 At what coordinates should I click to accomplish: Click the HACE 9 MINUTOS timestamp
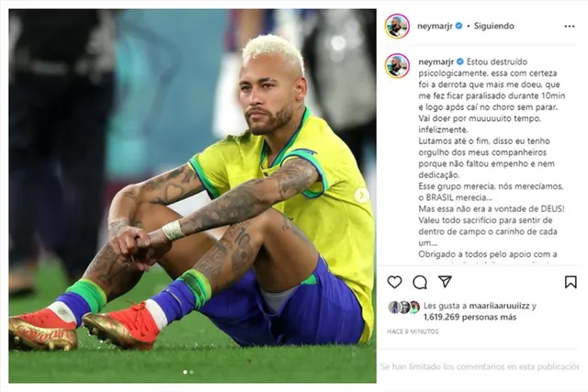point(413,331)
